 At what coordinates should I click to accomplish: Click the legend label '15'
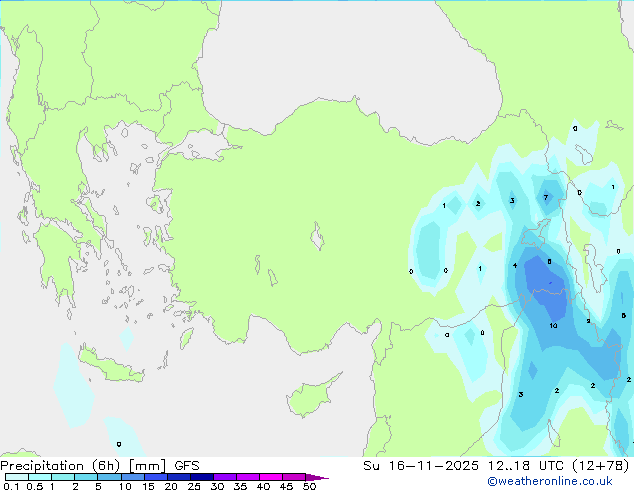point(148,486)
